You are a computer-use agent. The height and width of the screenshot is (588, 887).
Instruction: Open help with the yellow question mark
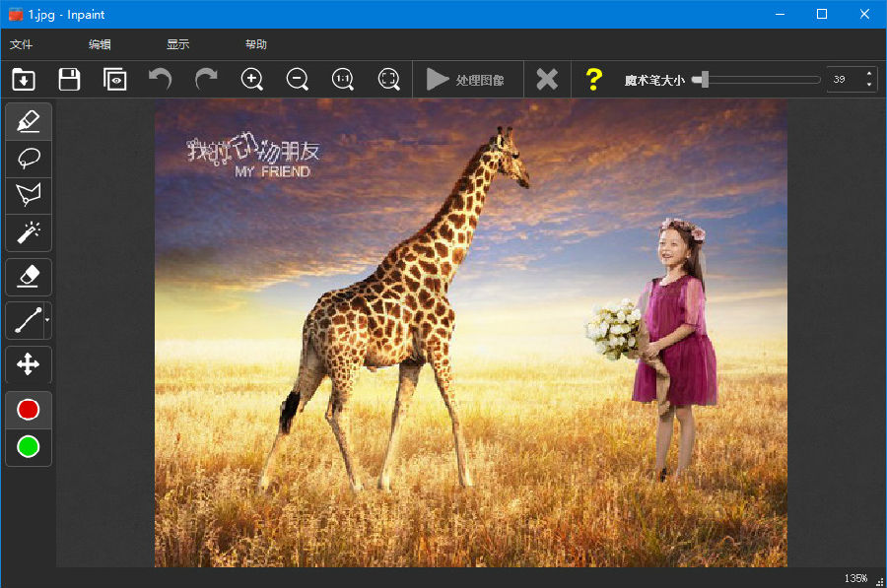click(593, 80)
